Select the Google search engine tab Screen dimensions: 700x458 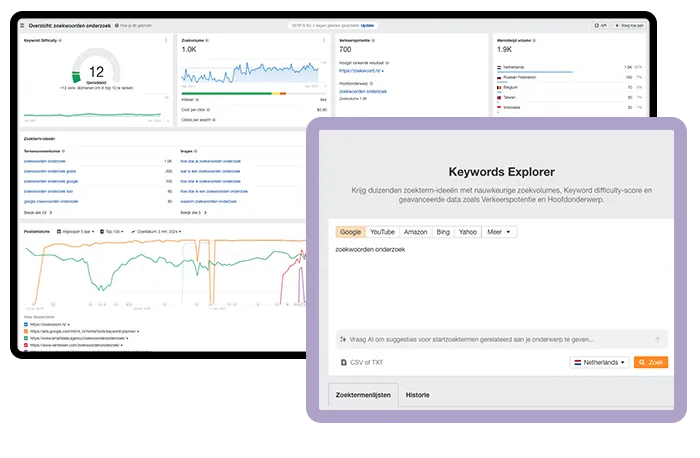(x=350, y=232)
